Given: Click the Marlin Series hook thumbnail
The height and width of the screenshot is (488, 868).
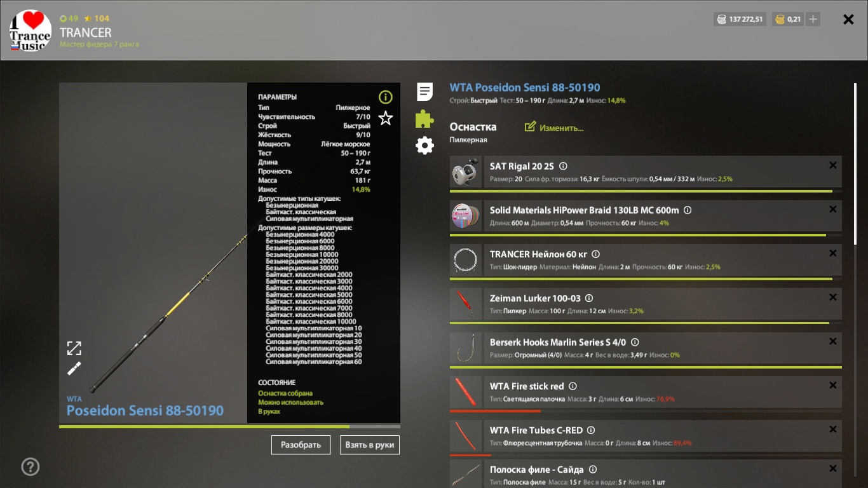Looking at the screenshot, I should (x=466, y=348).
